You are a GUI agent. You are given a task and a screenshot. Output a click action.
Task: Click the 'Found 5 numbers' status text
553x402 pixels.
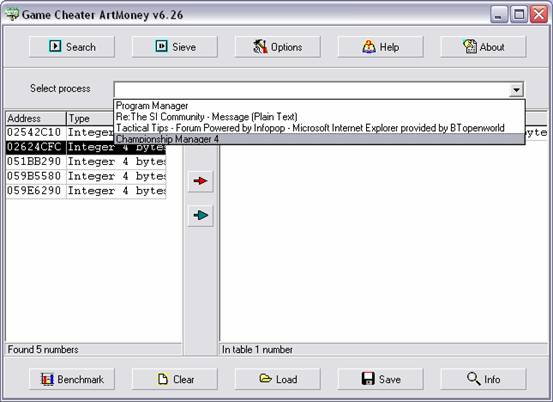pyautogui.click(x=43, y=349)
